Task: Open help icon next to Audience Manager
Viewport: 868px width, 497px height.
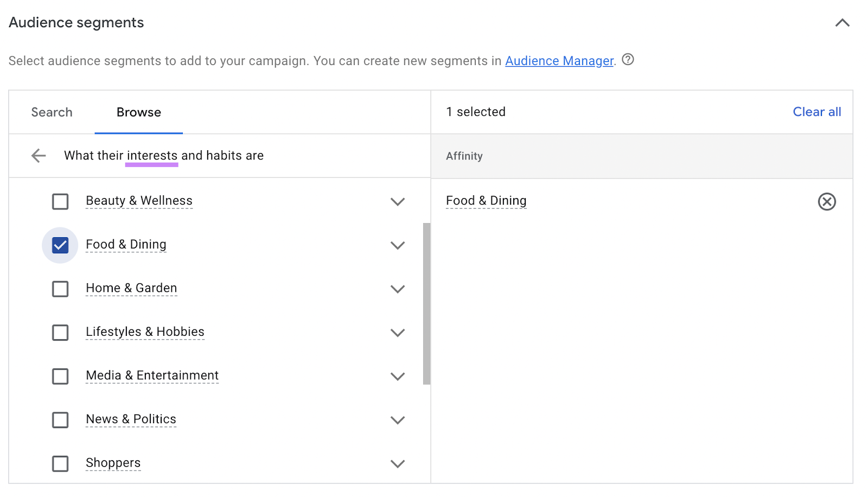Action: (628, 60)
